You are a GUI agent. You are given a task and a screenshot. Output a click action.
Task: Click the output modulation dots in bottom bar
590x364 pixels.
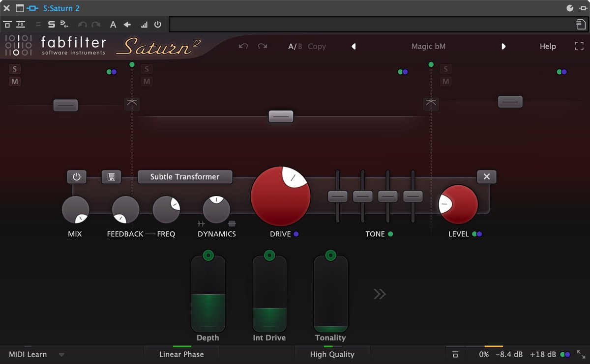565,354
